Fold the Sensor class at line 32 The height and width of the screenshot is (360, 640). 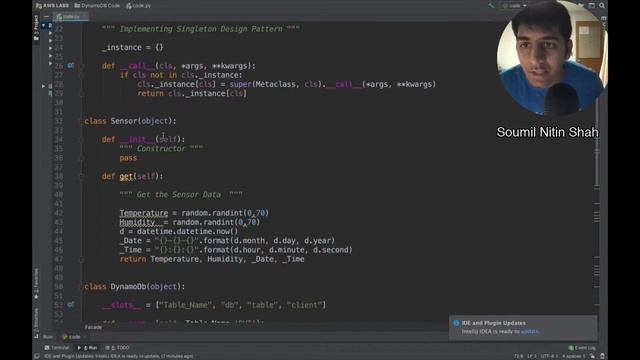pos(82,121)
